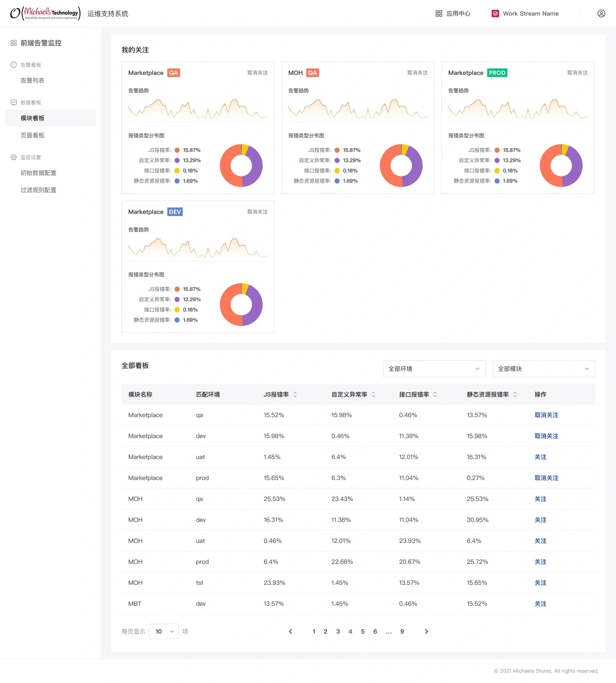Click the DEV tag on Marketplace card
Viewport: 616px width, 683px height.
point(175,212)
